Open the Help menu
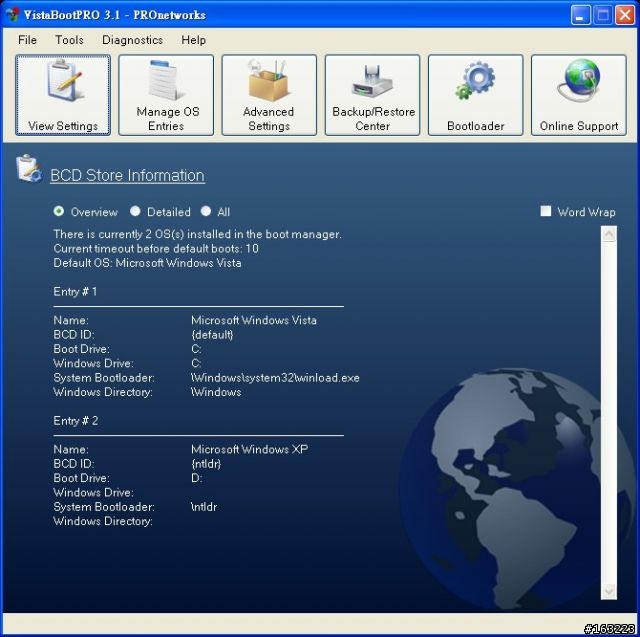 [193, 40]
